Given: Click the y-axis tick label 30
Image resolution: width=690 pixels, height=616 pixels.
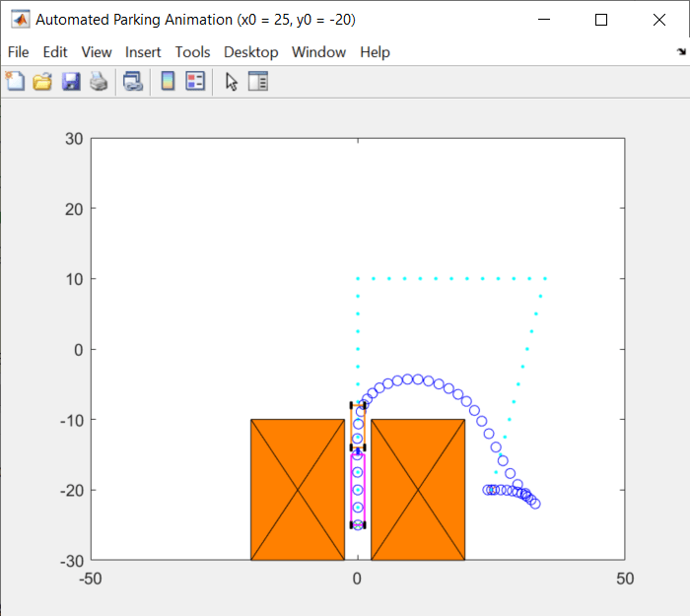Looking at the screenshot, I should coord(74,139).
